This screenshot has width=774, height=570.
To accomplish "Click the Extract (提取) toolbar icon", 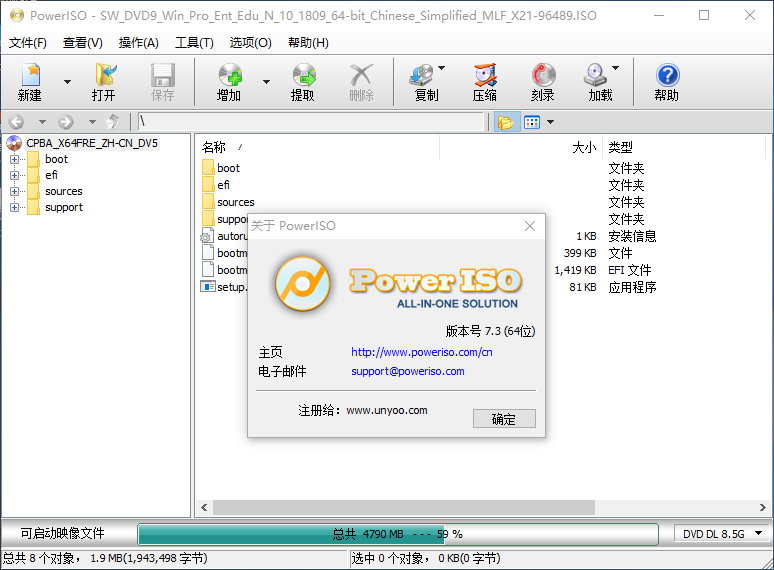I will coord(303,75).
